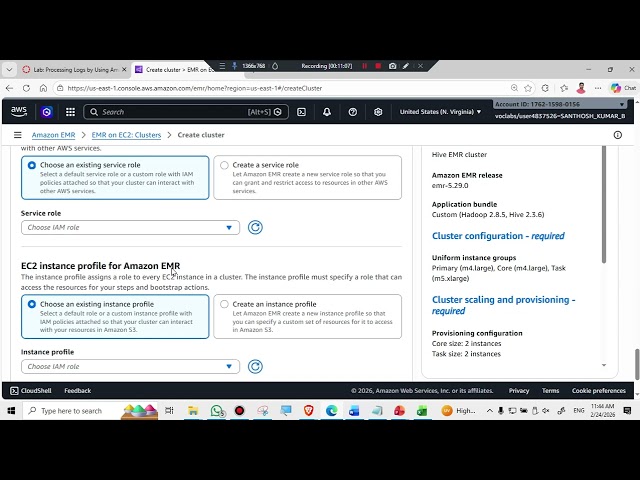Open the AWS help question icon
Screen dimensions: 640x480
(353, 112)
